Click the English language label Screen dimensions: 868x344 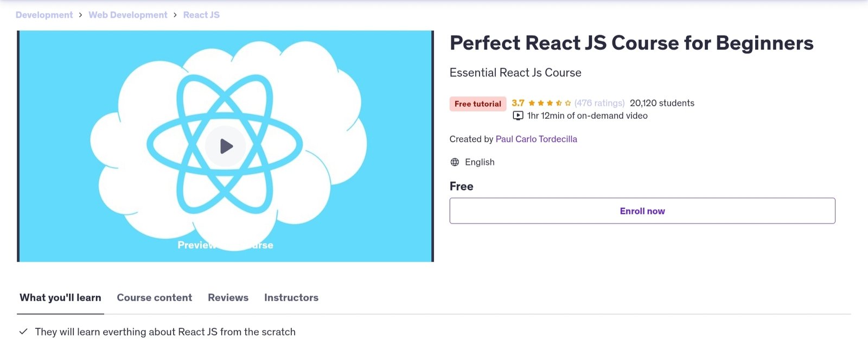point(480,162)
